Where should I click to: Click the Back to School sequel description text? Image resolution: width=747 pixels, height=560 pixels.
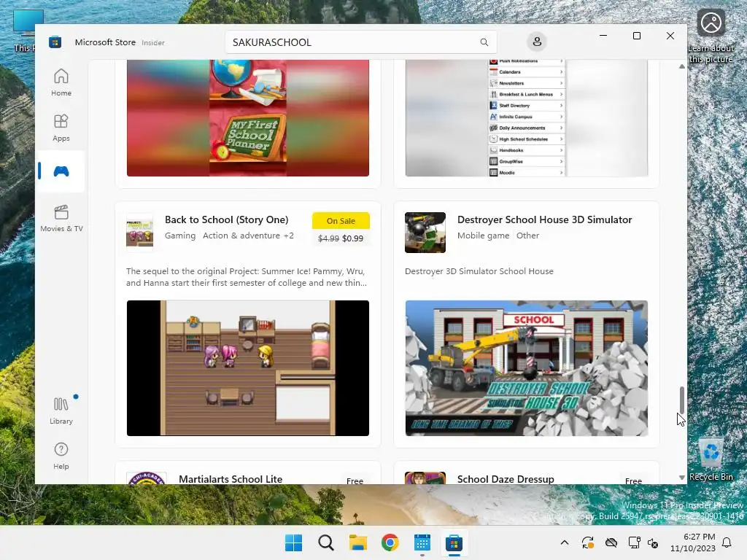[247, 276]
